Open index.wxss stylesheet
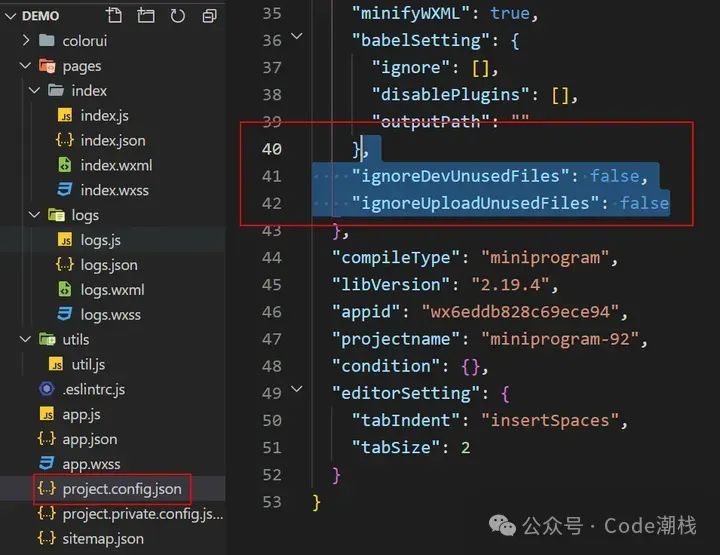The height and width of the screenshot is (555, 720). coord(114,190)
